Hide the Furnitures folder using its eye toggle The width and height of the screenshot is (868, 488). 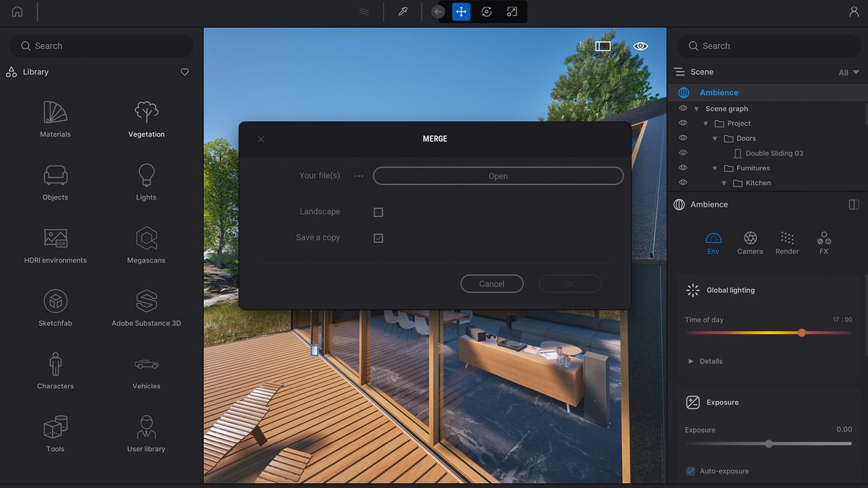tap(682, 167)
